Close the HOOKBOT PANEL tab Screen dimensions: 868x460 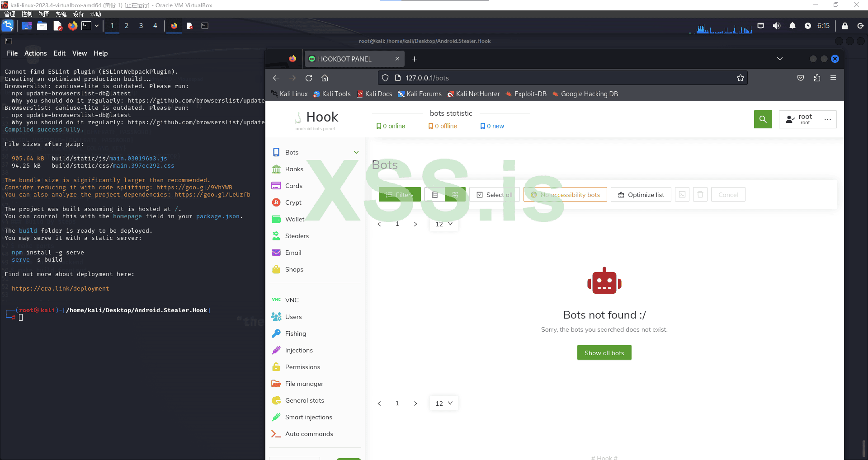pyautogui.click(x=397, y=59)
